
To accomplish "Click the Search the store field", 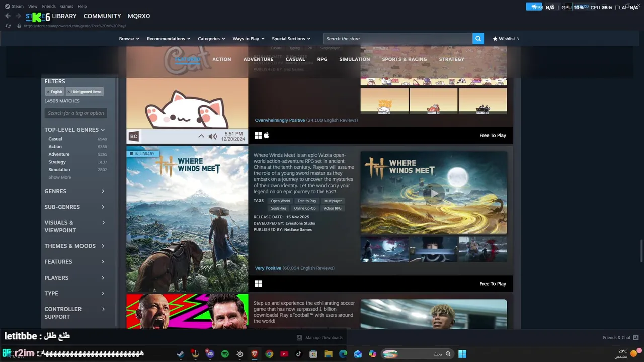I will (397, 39).
